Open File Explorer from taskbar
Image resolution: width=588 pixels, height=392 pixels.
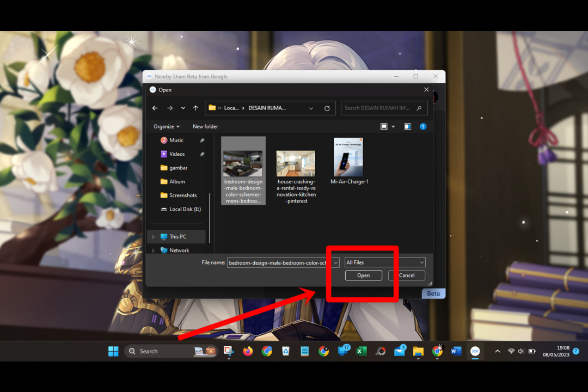click(x=418, y=352)
